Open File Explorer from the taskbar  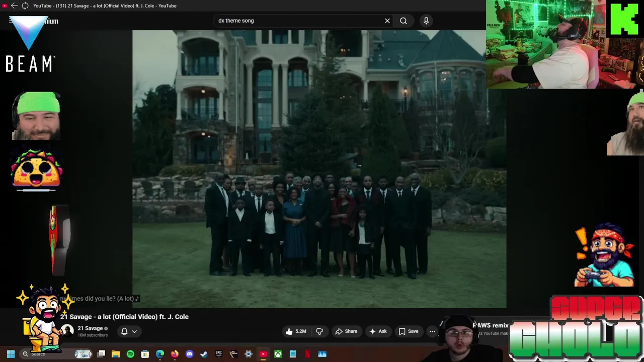pos(116,354)
